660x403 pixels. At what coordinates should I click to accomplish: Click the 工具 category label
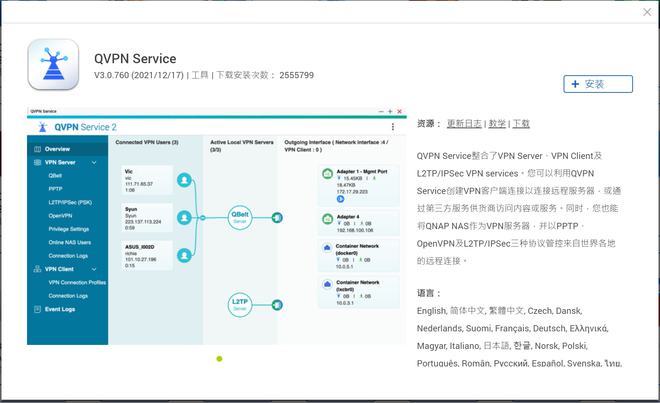tap(200, 75)
